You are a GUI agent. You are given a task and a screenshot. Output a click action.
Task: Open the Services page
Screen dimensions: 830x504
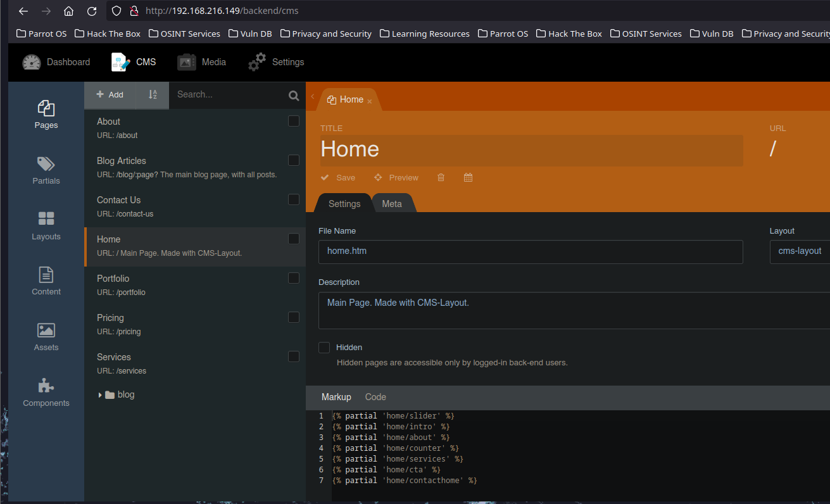pos(195,364)
